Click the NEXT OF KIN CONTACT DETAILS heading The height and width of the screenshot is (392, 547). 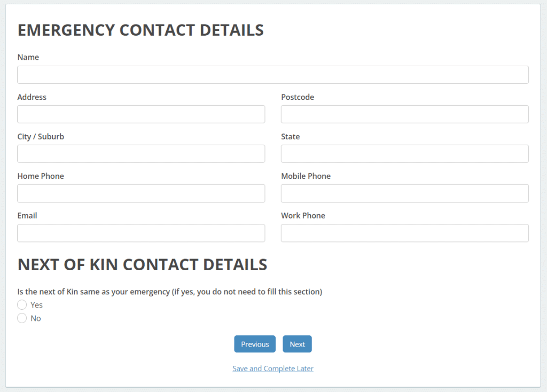coord(142,264)
